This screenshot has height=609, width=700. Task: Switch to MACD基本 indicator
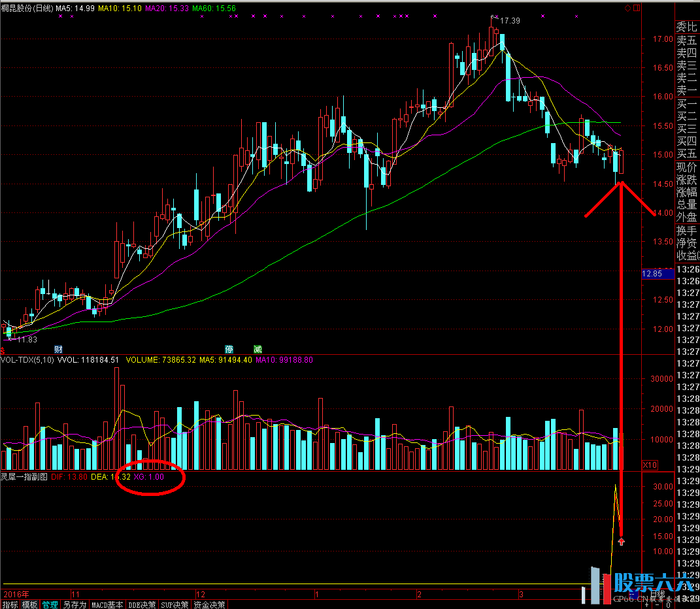107,604
